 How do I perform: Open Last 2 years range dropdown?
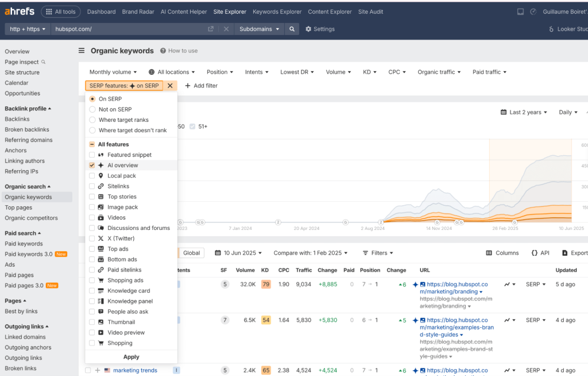524,112
